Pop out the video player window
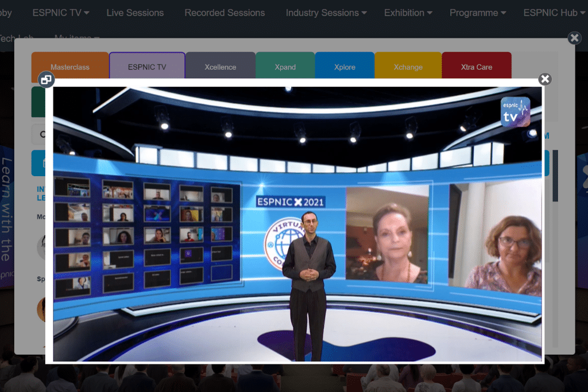The height and width of the screenshot is (392, 588). [46, 79]
